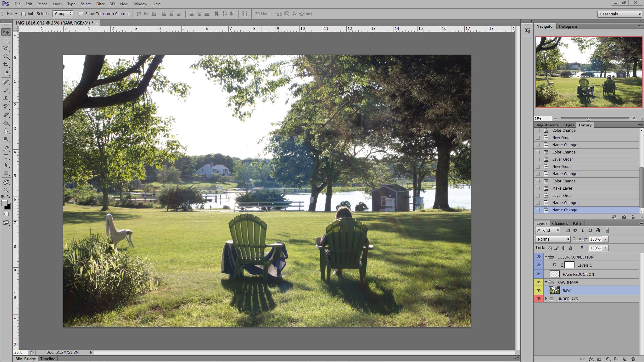644x362 pixels.
Task: Select the HAZE REDUCTION layer
Action: point(578,274)
